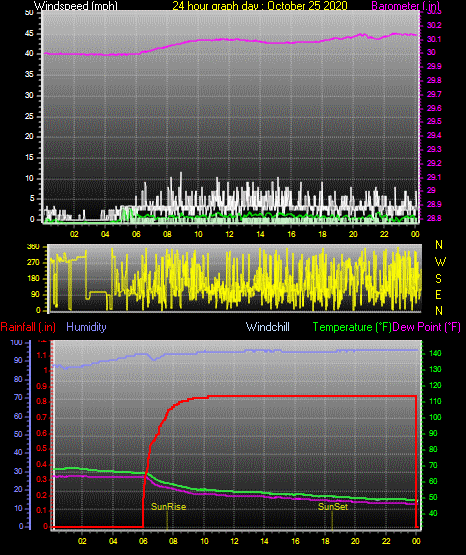
Task: Click the '14' hour label under rainfall chart
Action: pyautogui.click(x=264, y=541)
